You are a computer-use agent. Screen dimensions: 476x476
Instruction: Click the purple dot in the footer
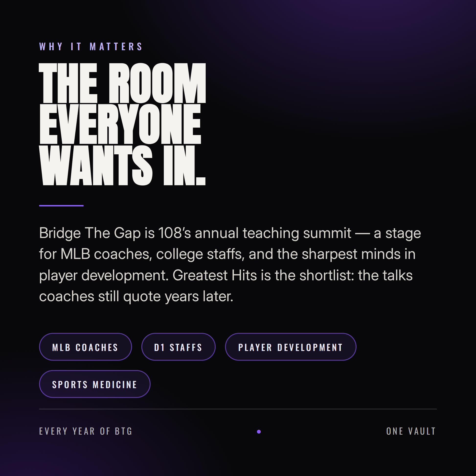tap(259, 432)
